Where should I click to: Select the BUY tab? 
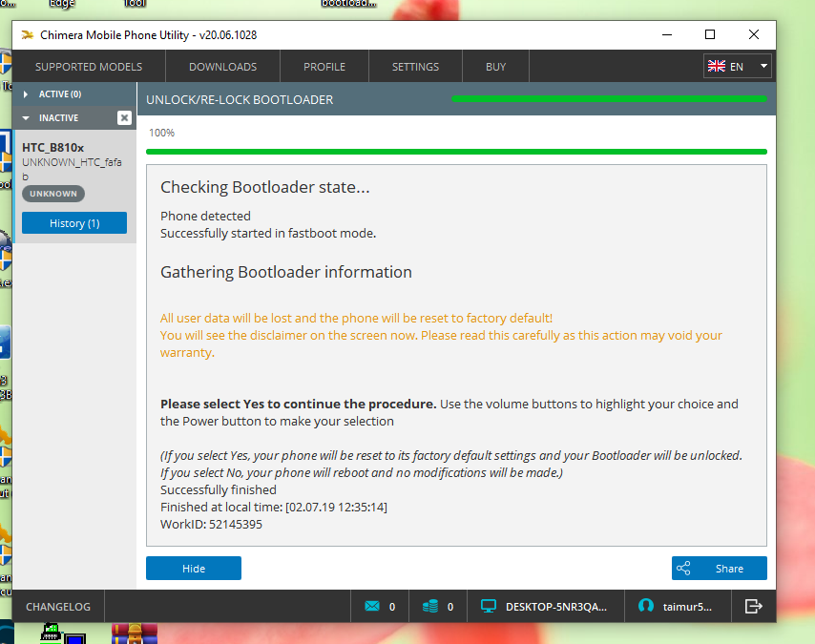coord(496,67)
